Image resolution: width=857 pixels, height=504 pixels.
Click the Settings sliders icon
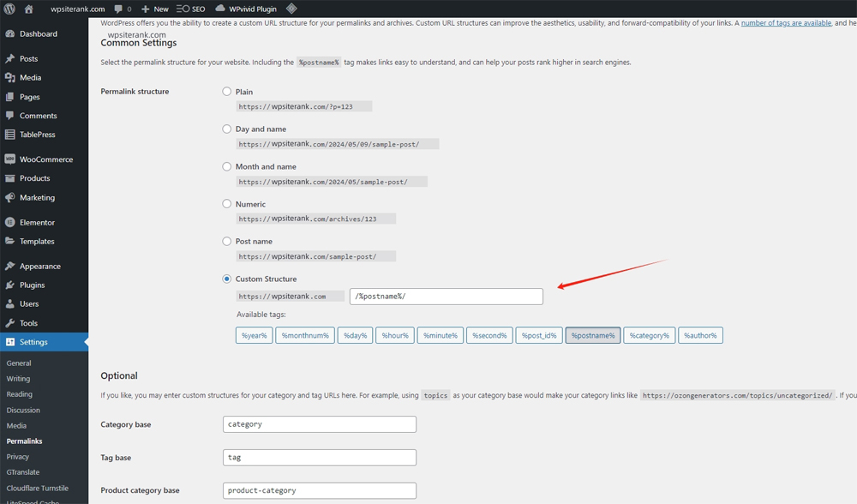coord(9,342)
